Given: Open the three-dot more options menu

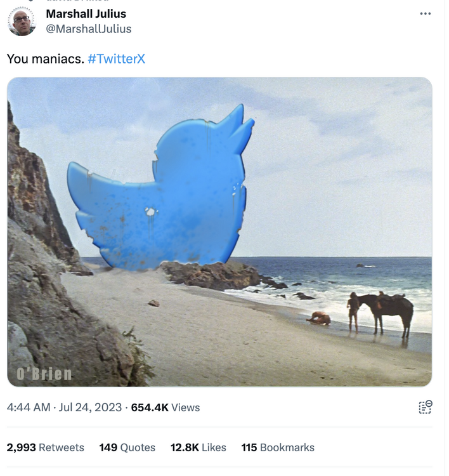Looking at the screenshot, I should pos(425,14).
